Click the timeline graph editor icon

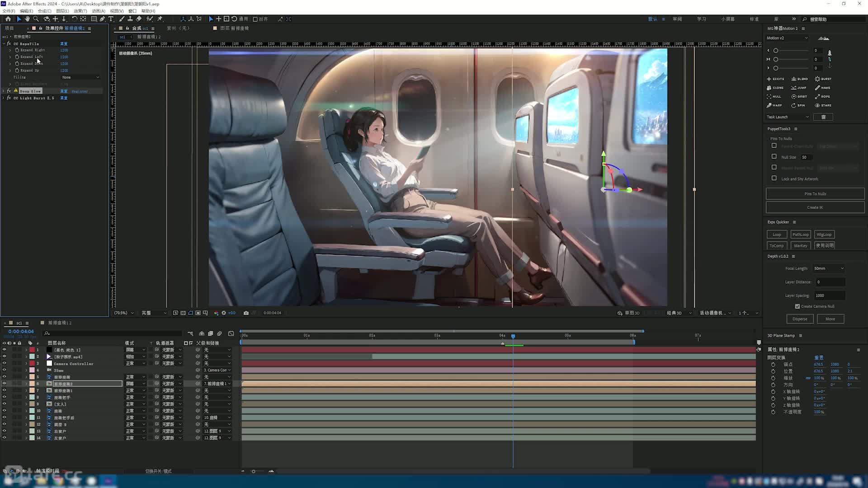231,333
